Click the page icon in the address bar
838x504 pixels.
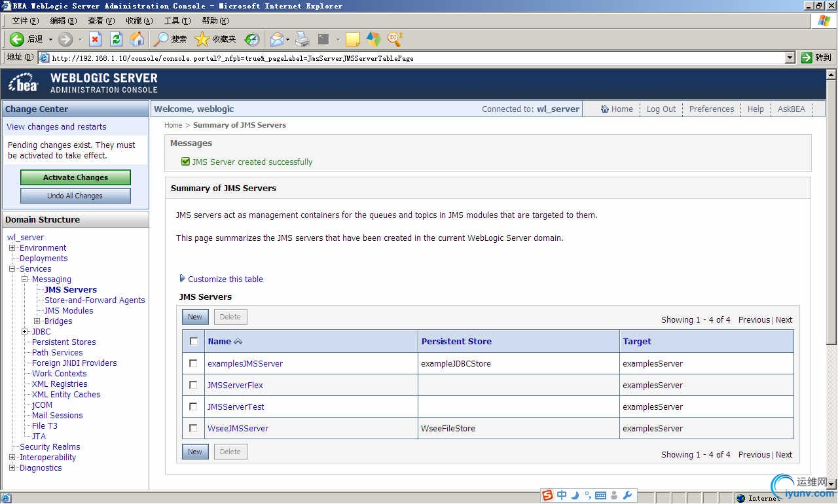45,58
